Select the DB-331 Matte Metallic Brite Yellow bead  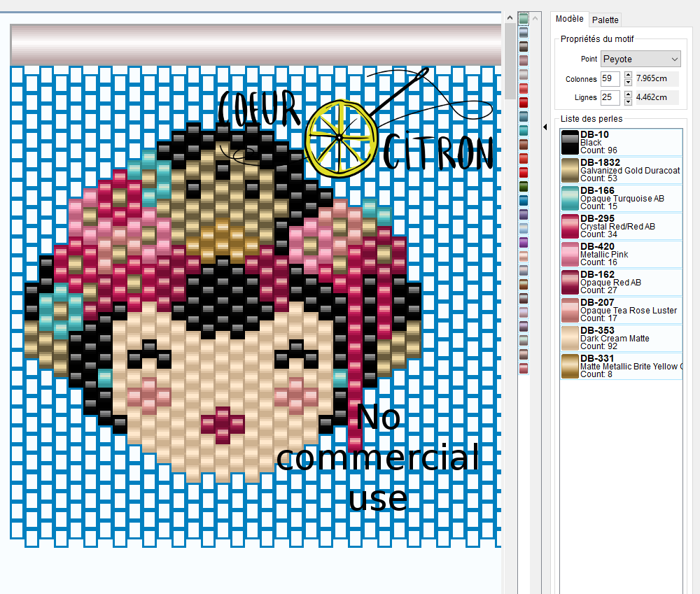point(620,366)
